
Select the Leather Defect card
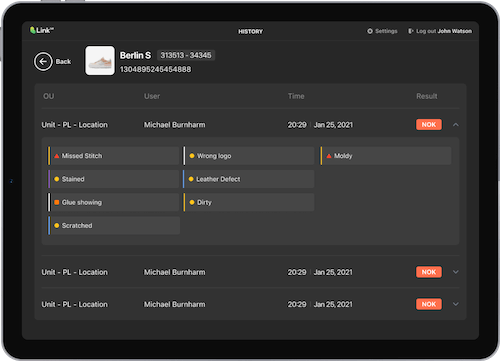pos(249,179)
